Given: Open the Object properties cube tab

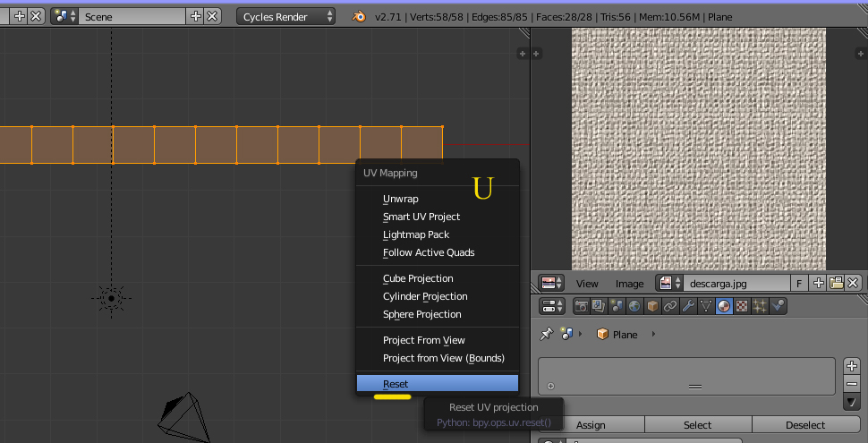Looking at the screenshot, I should pyautogui.click(x=652, y=306).
